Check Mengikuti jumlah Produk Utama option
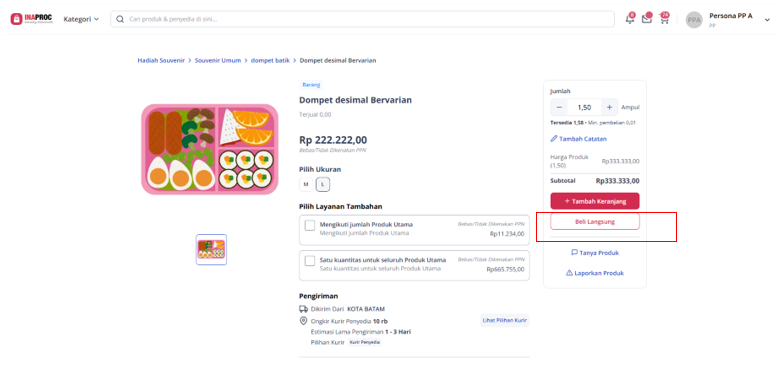The width and height of the screenshot is (779, 376). tap(310, 226)
